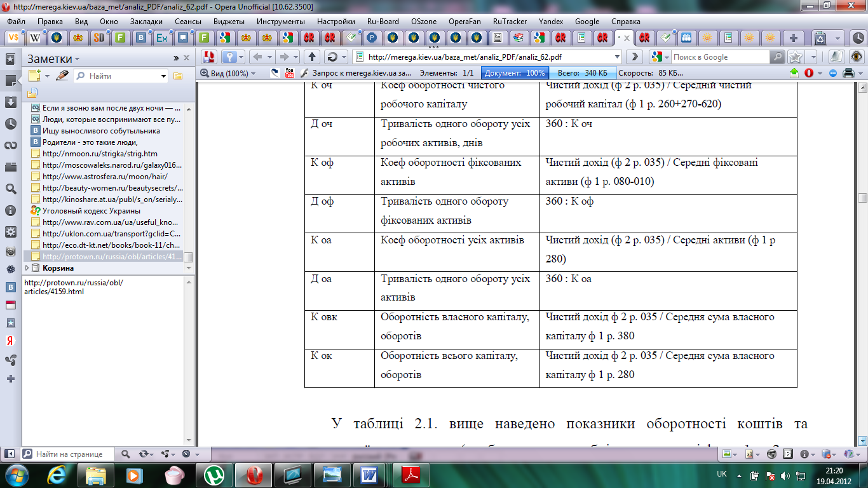This screenshot has width=868, height=488.
Task: Open Adobe Reader from the Windows taskbar
Action: click(x=410, y=475)
